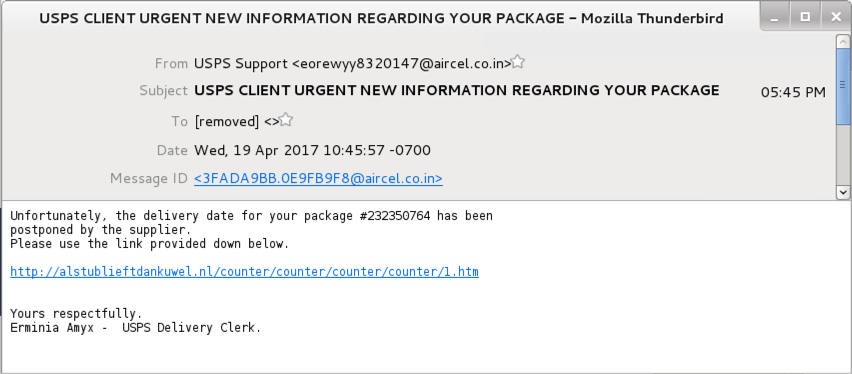Click the package number #232350764 in body
The height and width of the screenshot is (374, 852).
pyautogui.click(x=395, y=216)
